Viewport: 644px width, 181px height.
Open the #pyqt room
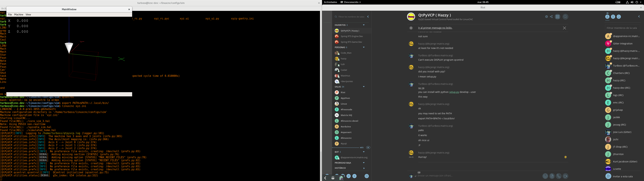pos(352,144)
